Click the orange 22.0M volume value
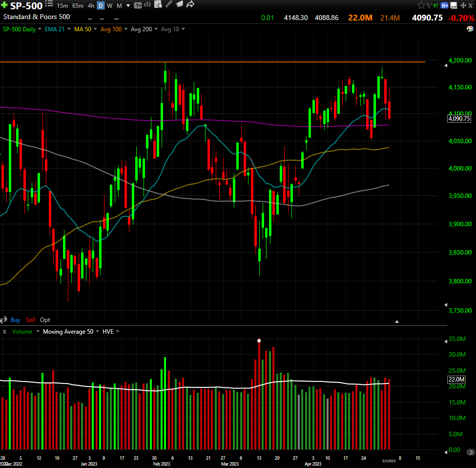 (x=360, y=18)
